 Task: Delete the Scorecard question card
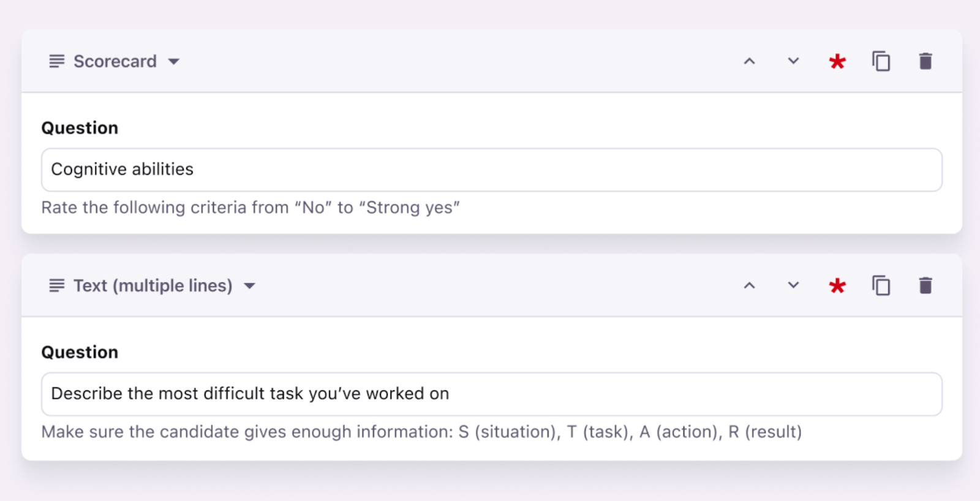click(925, 61)
